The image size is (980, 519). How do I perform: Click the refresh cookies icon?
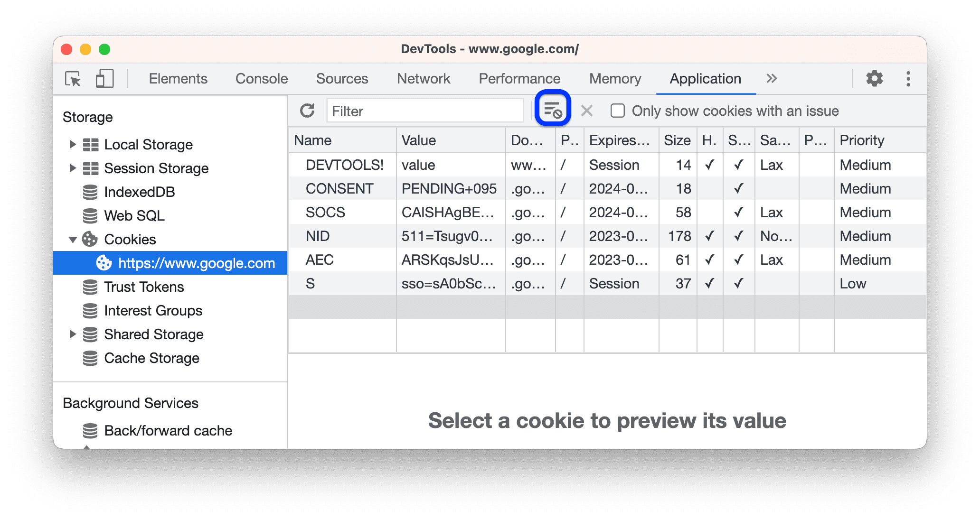(x=307, y=110)
